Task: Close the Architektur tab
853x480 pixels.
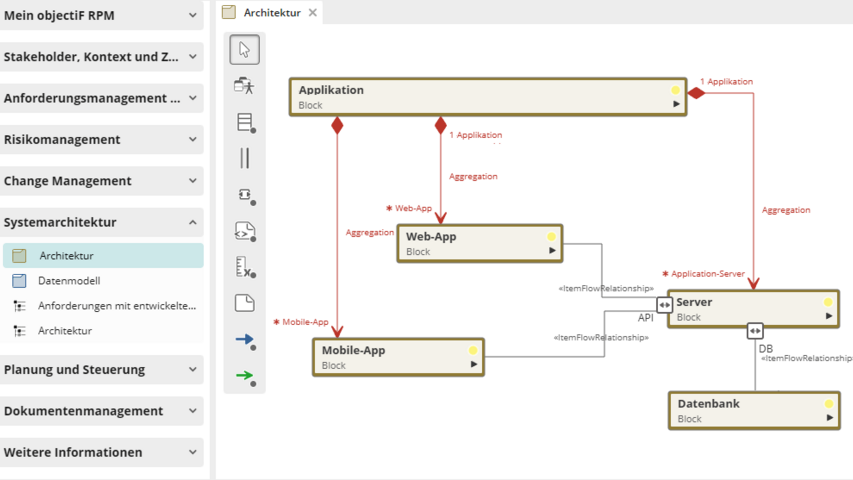Action: coord(312,13)
